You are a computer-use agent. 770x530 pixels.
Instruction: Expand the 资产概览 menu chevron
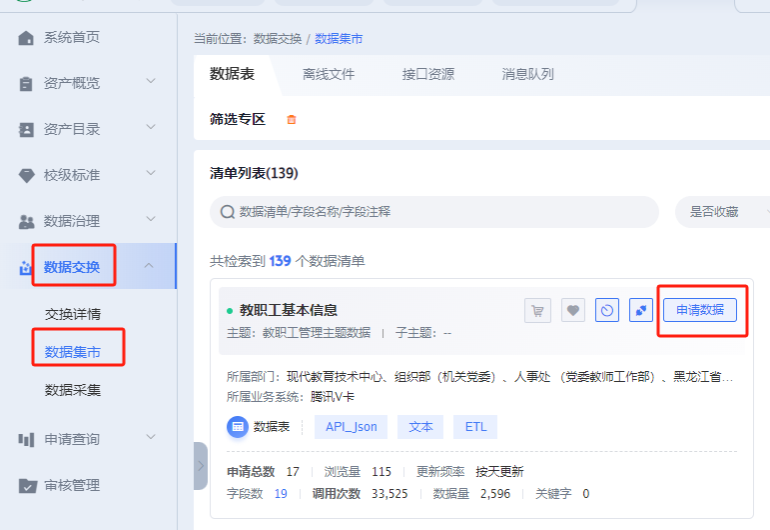tap(151, 81)
